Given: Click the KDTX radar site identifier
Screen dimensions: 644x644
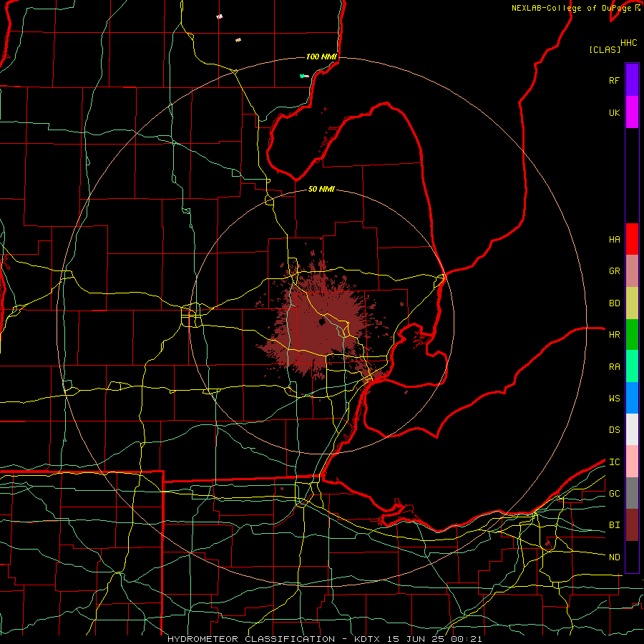Looking at the screenshot, I should click(x=369, y=639).
